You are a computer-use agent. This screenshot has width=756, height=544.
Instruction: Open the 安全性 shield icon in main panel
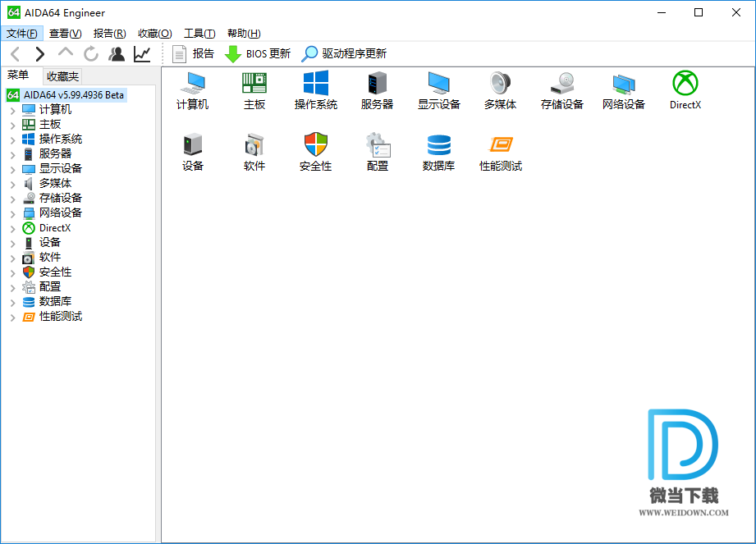pyautogui.click(x=316, y=153)
